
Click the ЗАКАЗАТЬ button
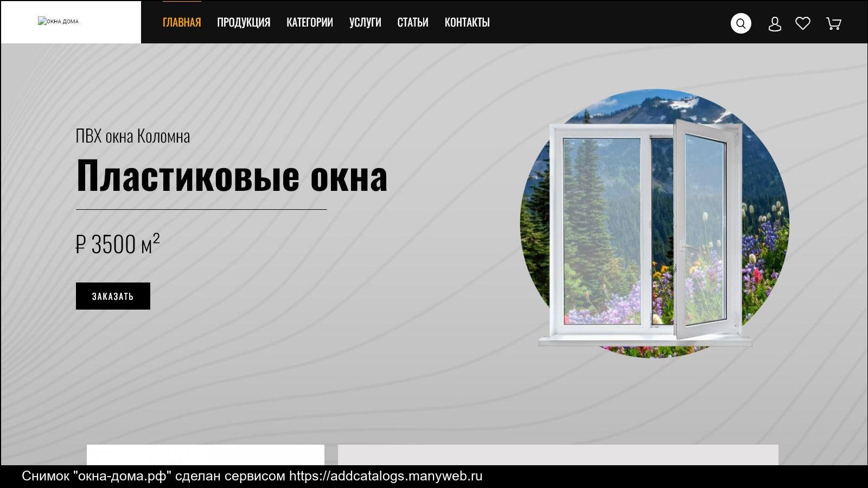[x=113, y=296]
